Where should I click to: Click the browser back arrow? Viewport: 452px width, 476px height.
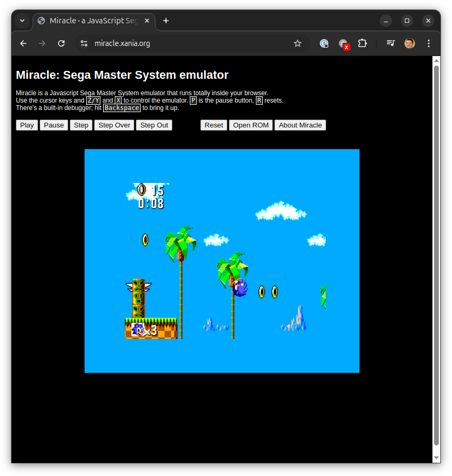point(23,43)
